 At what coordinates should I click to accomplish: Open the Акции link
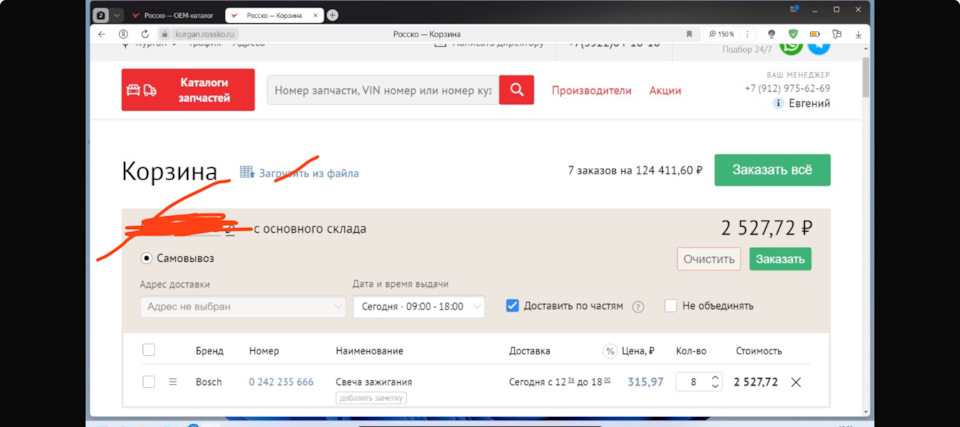(666, 91)
